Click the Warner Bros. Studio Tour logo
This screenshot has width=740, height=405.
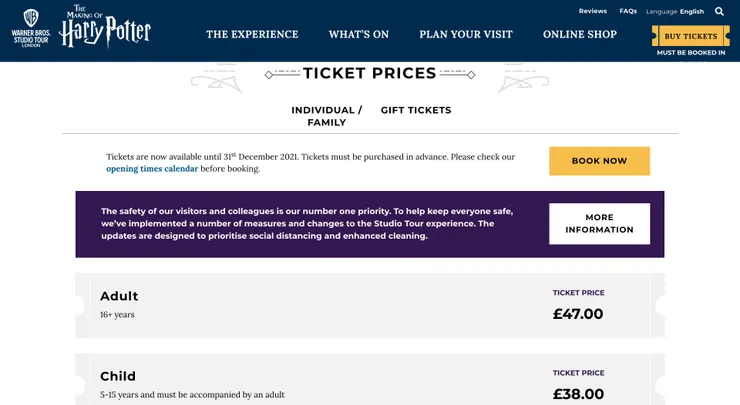[x=30, y=28]
